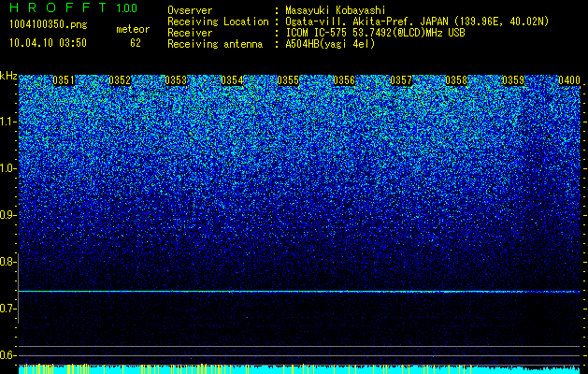Select the filename 1004100350.png
This screenshot has height=374, width=588.
tap(49, 24)
